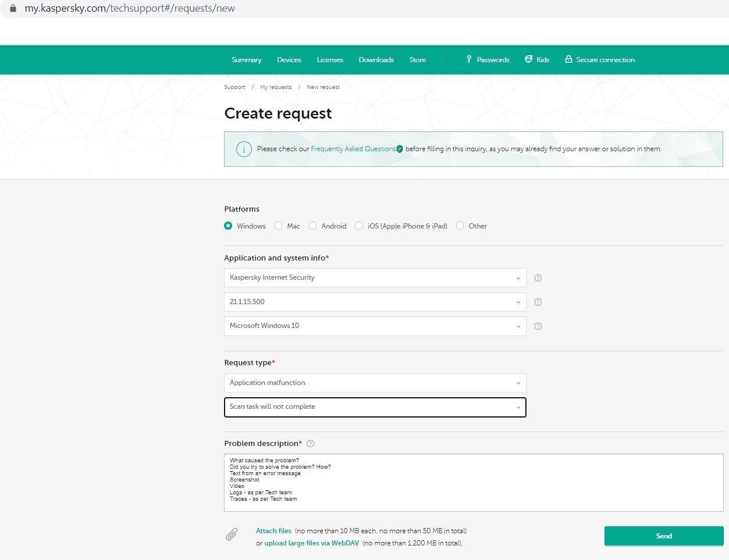Click the Problem description label
The width and height of the screenshot is (729, 560).
(263, 444)
